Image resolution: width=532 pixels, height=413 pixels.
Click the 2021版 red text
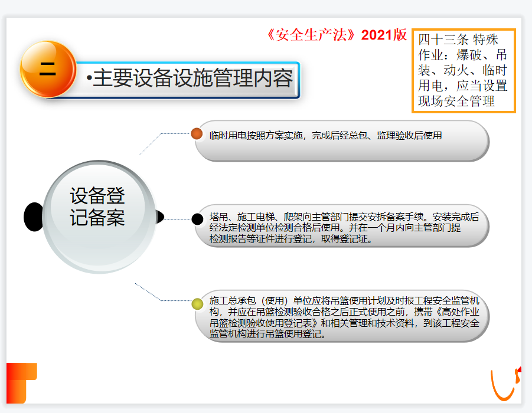[384, 35]
